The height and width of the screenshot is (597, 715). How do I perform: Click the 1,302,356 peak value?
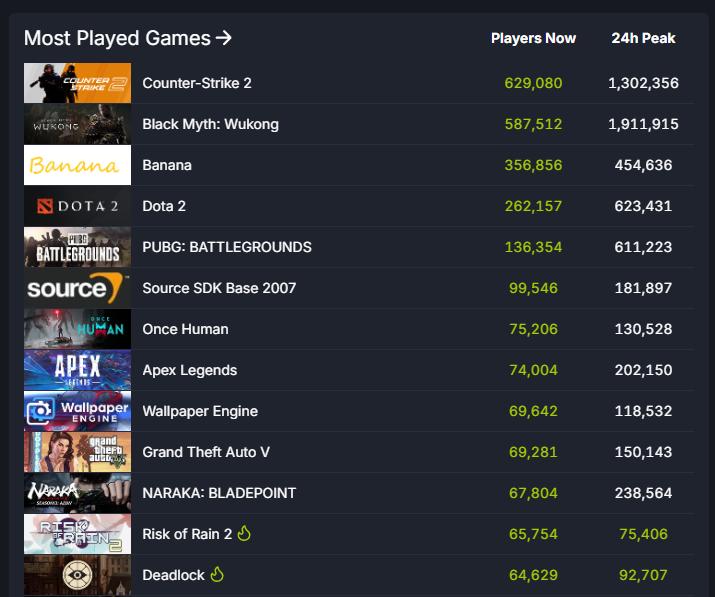[x=643, y=83]
